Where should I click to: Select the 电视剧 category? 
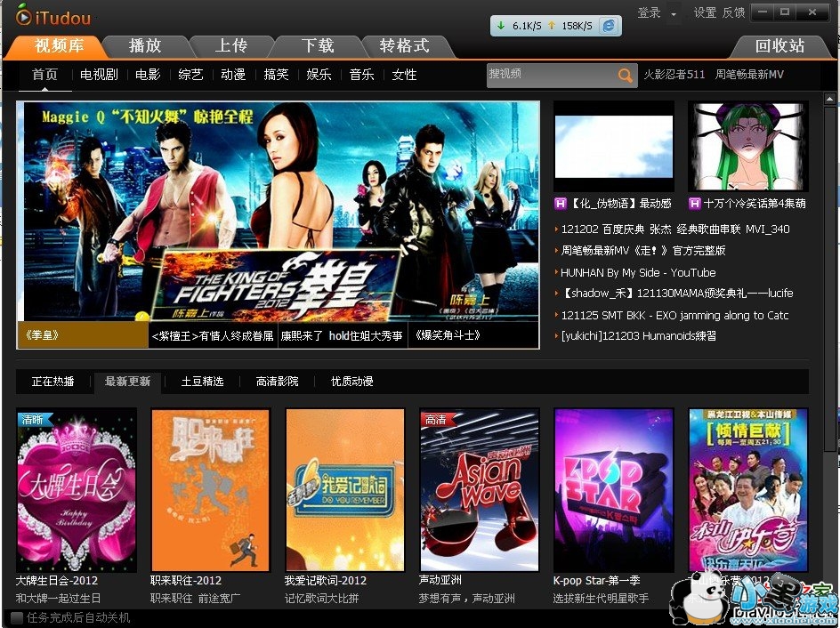tap(99, 75)
